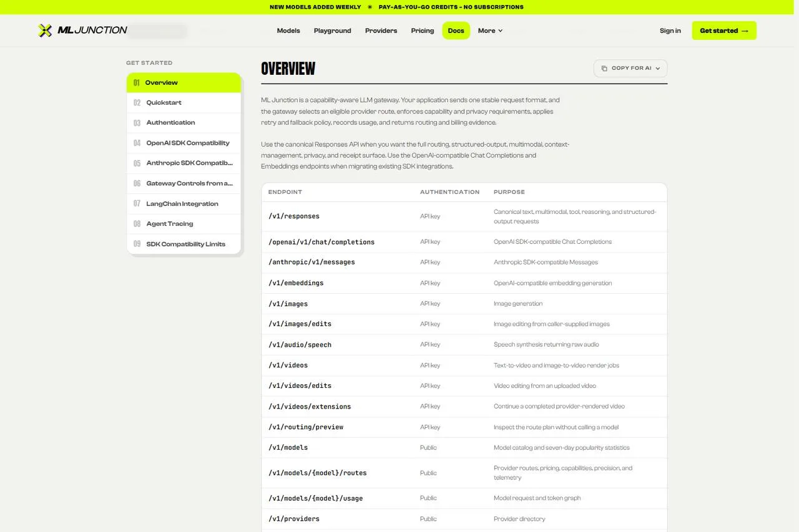Viewport: 799px width, 532px height.
Task: Open the Copy for AI dropdown
Action: click(x=630, y=69)
